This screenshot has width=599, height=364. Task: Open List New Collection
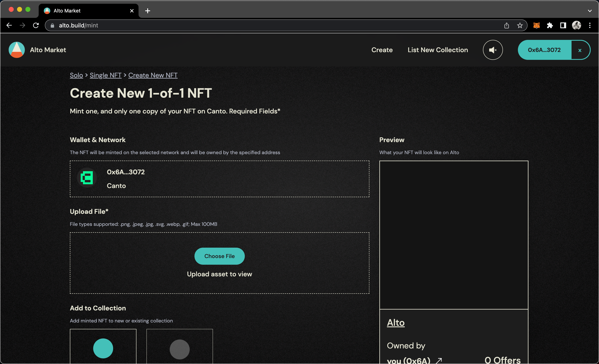438,50
